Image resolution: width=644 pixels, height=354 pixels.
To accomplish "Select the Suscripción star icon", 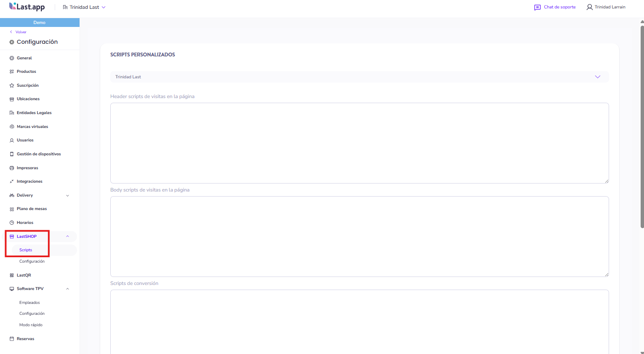I will coord(12,85).
